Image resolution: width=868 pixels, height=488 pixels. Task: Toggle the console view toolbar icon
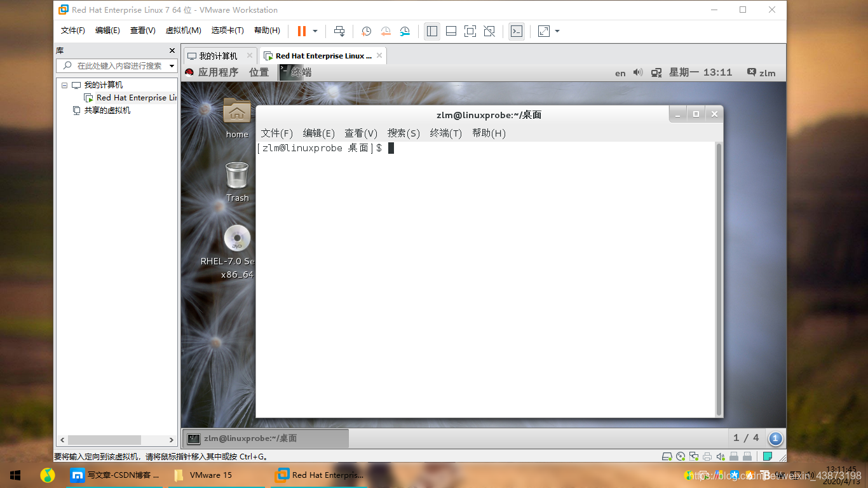pos(517,31)
